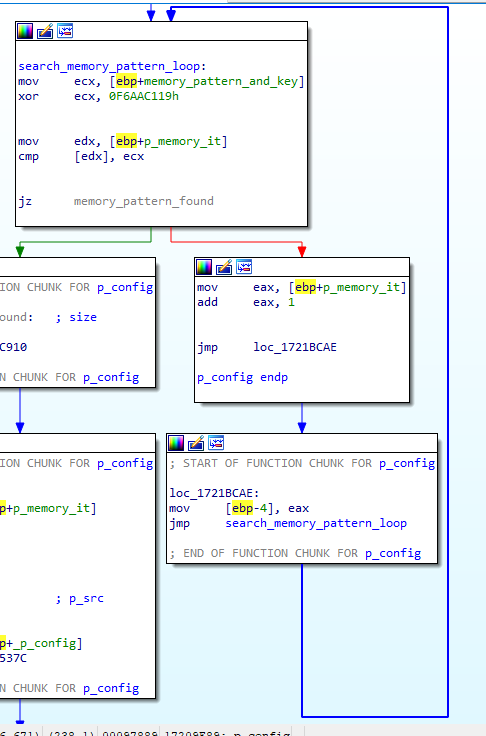The width and height of the screenshot is (486, 736).
Task: Click memory_pattern_and_key variable name
Action: pos(221,81)
